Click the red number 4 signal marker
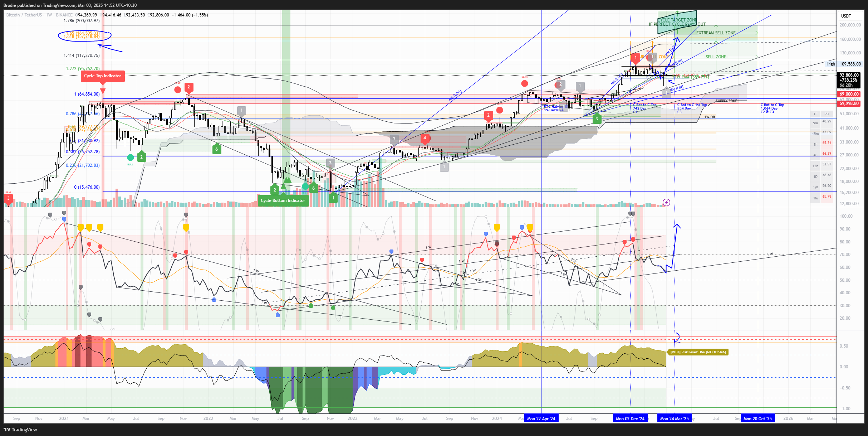 (425, 138)
